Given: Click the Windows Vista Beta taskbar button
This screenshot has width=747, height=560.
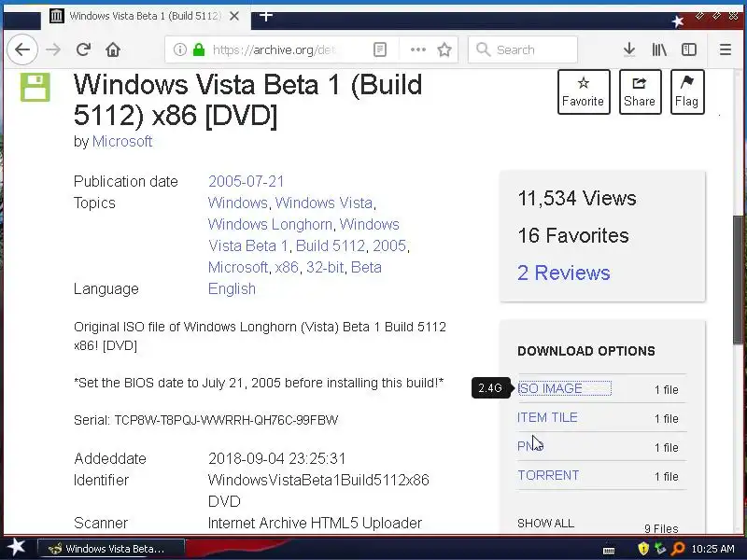Looking at the screenshot, I should [x=110, y=549].
